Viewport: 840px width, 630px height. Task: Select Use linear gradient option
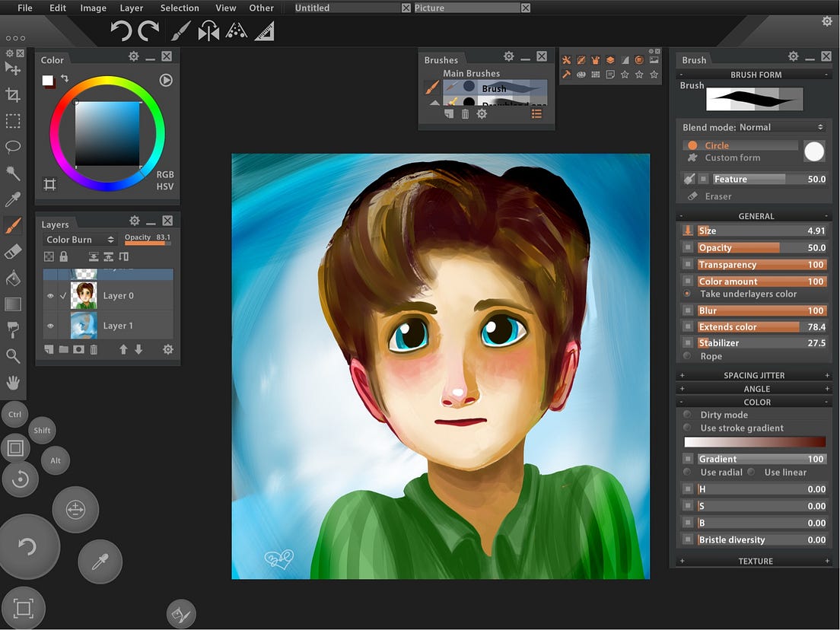coord(778,472)
